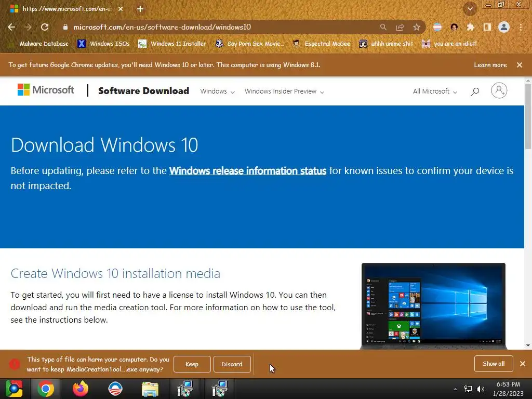Image resolution: width=532 pixels, height=399 pixels.
Task: Bookmark this page with the star icon
Action: click(x=417, y=27)
